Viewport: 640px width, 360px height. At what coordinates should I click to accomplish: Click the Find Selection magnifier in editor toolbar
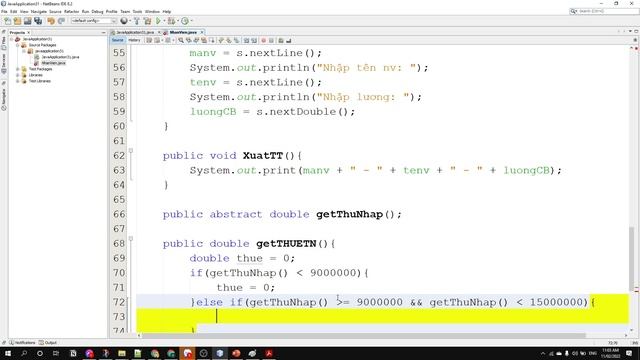pos(181,40)
